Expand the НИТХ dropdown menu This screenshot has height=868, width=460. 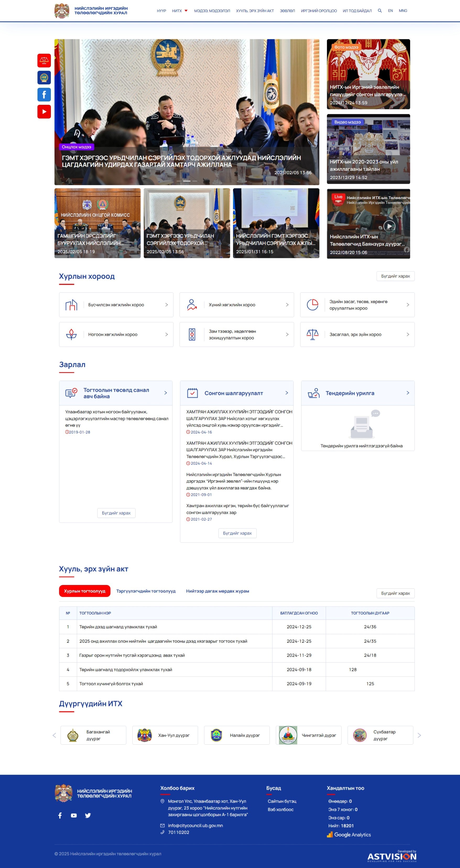pos(180,11)
